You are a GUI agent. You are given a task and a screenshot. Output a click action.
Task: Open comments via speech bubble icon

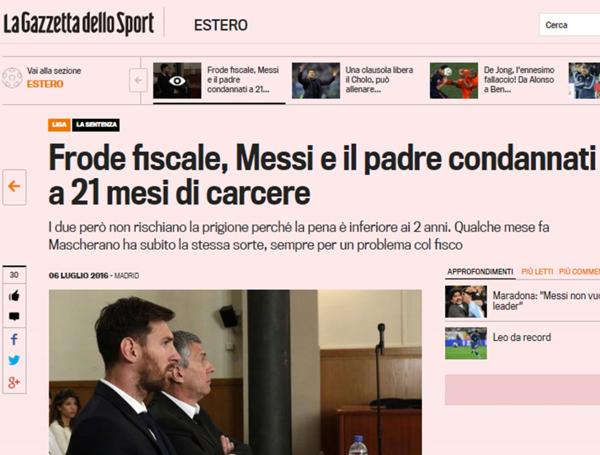point(14,316)
